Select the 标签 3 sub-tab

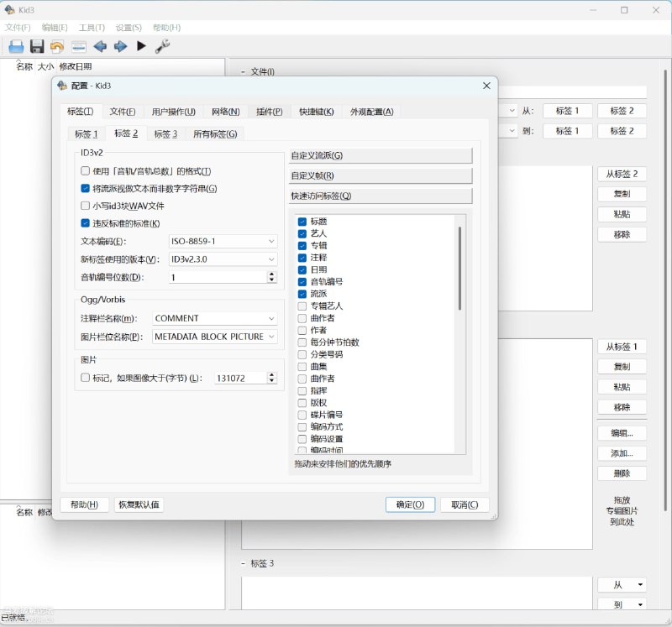(165, 134)
